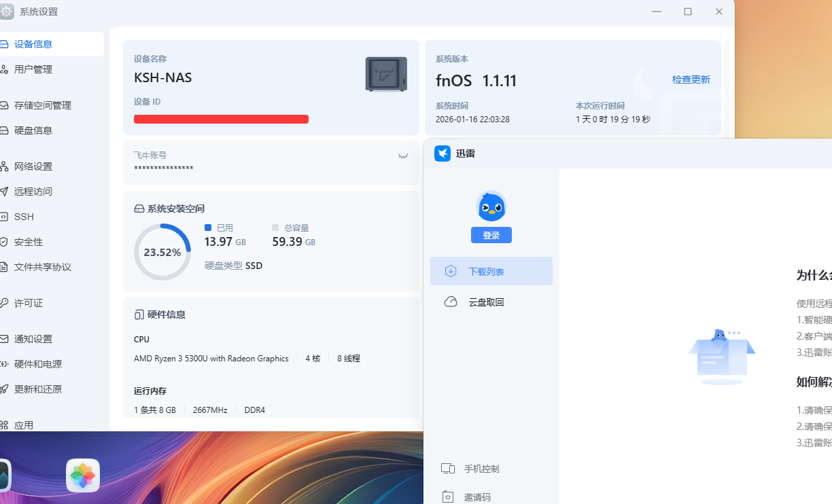Screen dimensions: 832x504
Task: Click the total 59.39 GB value
Action: click(x=294, y=241)
